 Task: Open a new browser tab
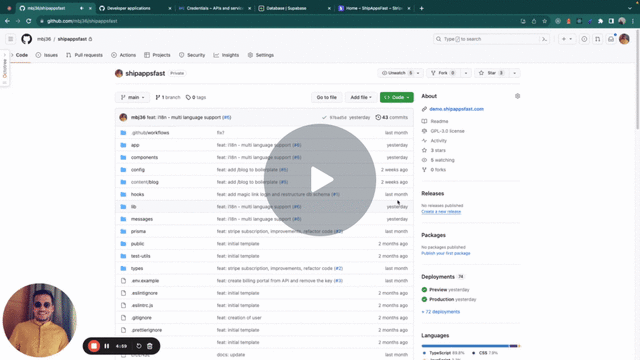pos(422,8)
